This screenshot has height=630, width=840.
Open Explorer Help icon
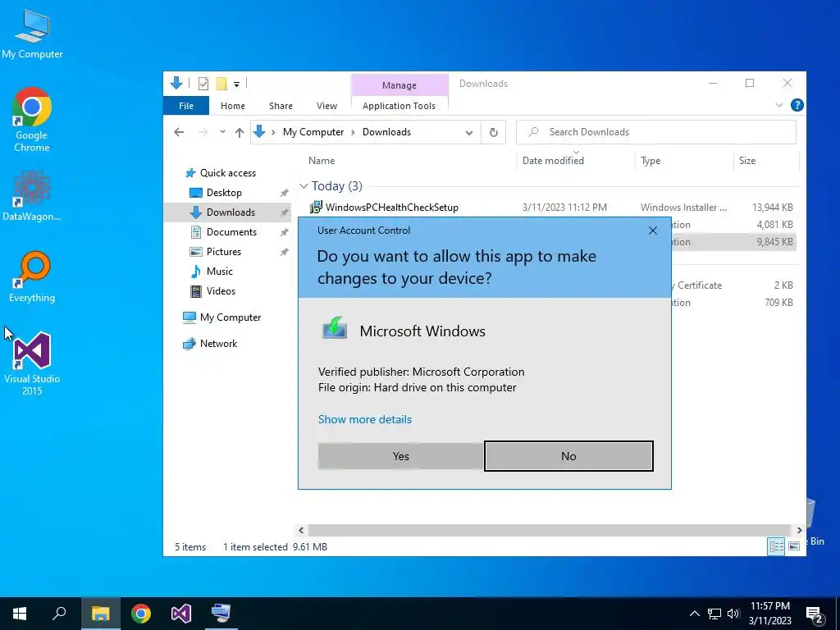(x=797, y=106)
